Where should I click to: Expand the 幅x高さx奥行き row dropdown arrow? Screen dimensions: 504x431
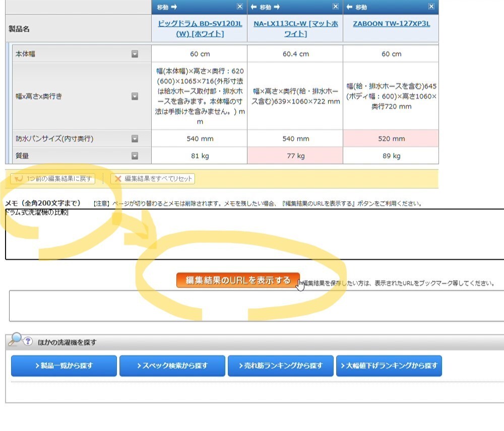tap(135, 96)
